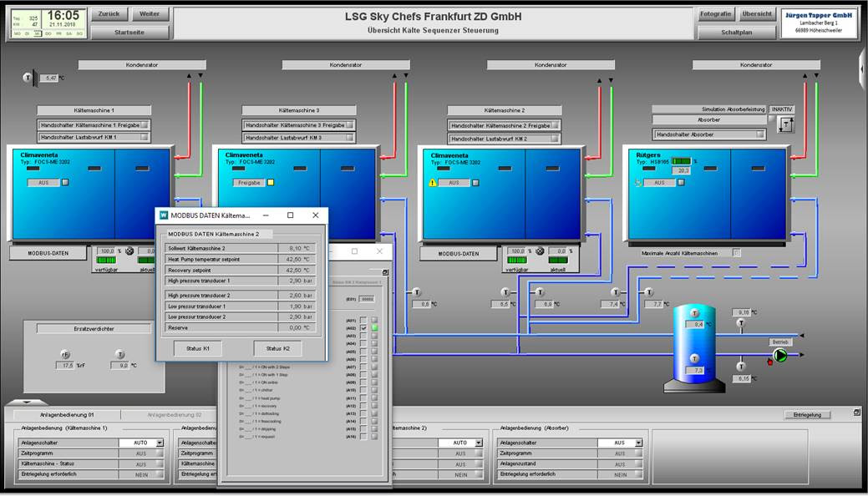
Task: Open Anlagenschalter dropdown for Kältemaschine 2
Action: click(479, 443)
